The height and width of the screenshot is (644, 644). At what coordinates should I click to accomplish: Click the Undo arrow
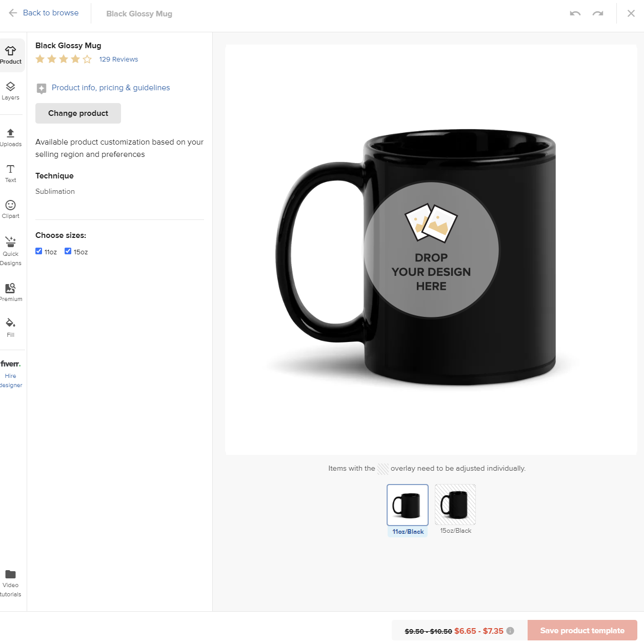coord(575,13)
